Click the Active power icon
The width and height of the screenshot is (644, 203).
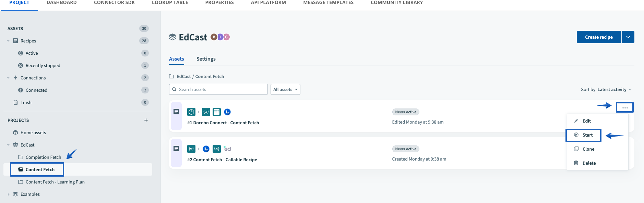(x=21, y=53)
